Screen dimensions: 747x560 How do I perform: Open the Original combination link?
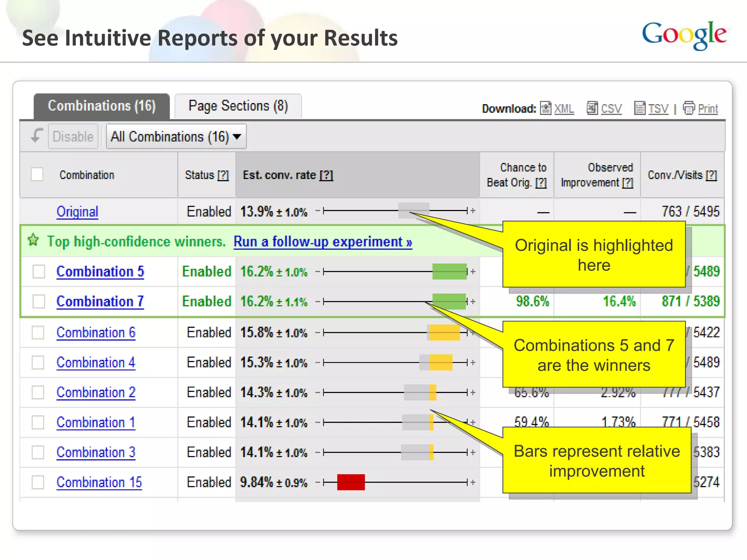click(x=77, y=211)
